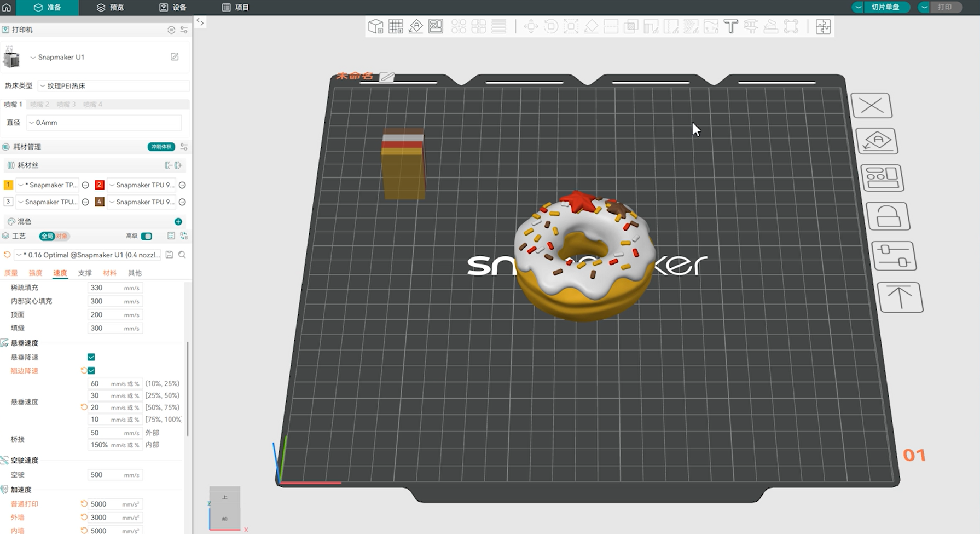
Task: Click the 切片单盘 slice plate button
Action: [886, 7]
